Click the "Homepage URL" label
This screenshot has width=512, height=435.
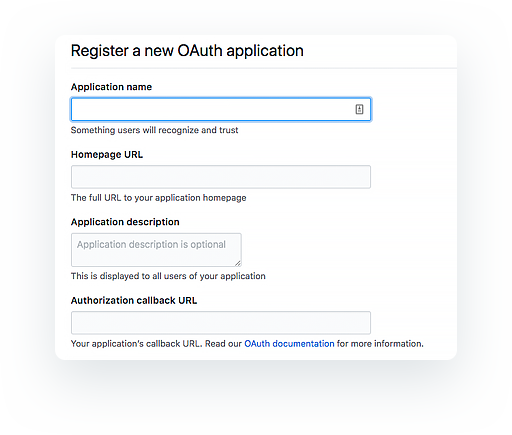point(107,155)
